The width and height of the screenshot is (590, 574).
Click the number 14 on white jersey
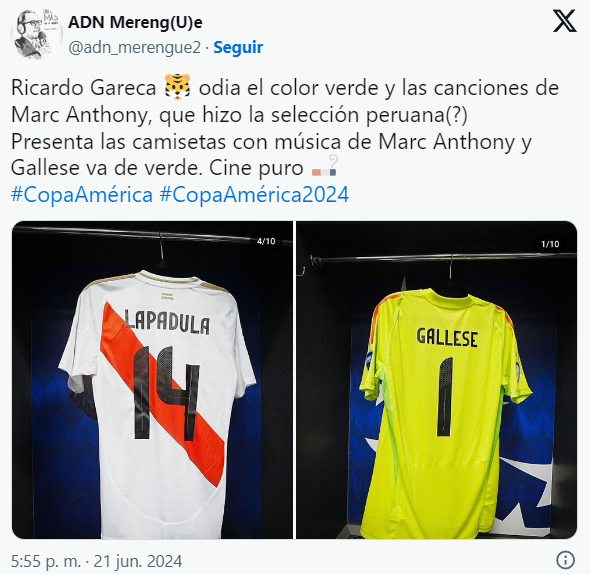[166, 393]
